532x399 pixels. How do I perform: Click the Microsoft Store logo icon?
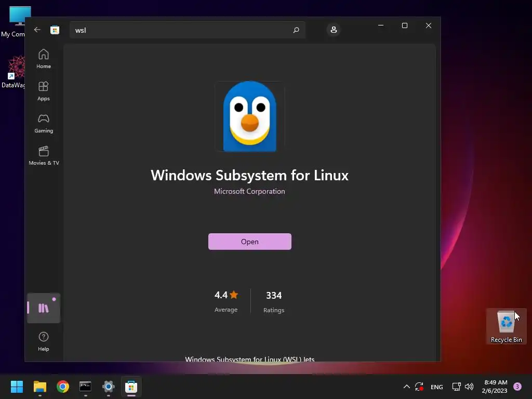(x=55, y=30)
